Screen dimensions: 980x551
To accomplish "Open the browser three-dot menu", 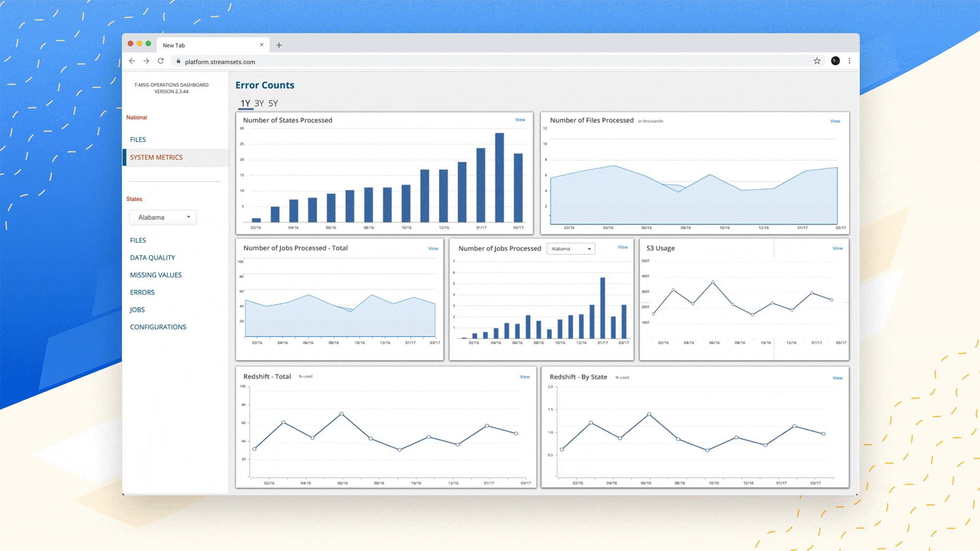I will [x=850, y=61].
